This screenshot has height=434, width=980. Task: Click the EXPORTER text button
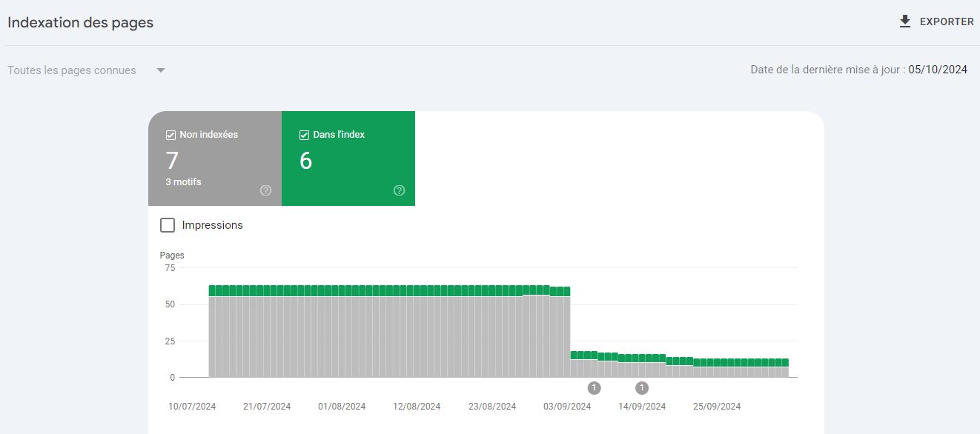(947, 22)
